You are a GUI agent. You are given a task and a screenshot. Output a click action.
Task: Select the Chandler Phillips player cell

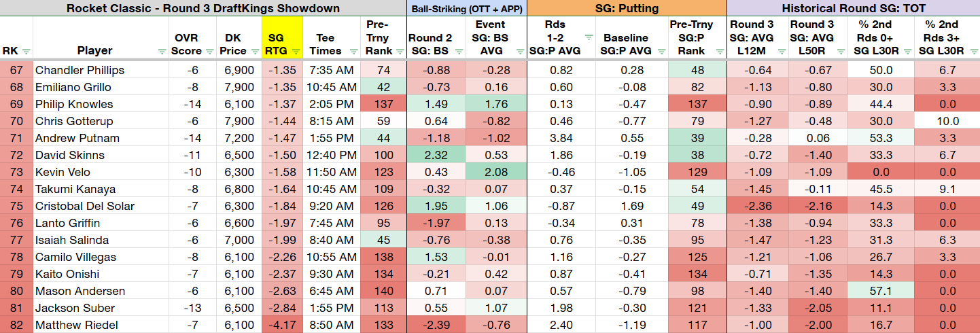click(101, 70)
